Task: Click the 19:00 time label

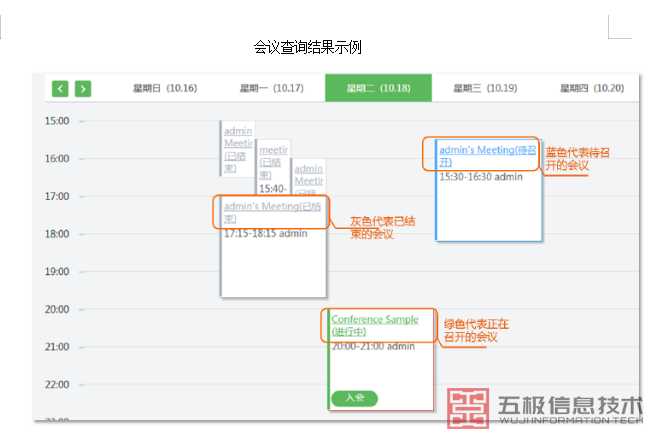Action: click(57, 272)
